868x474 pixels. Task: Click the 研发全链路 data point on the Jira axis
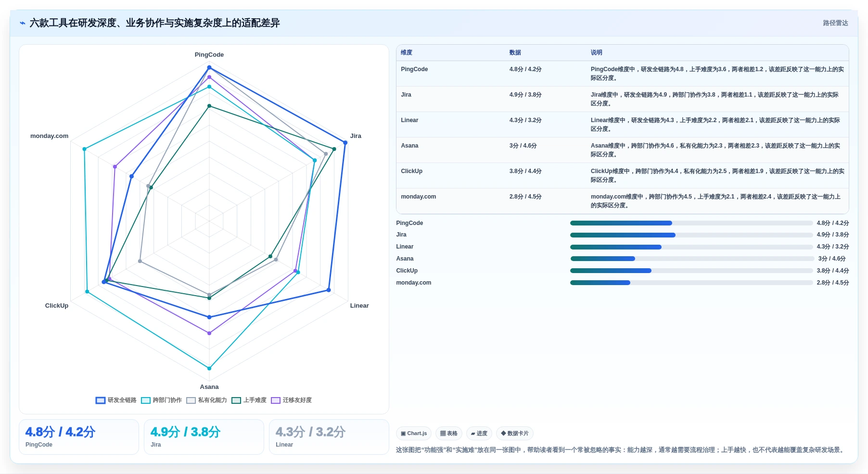pyautogui.click(x=345, y=143)
